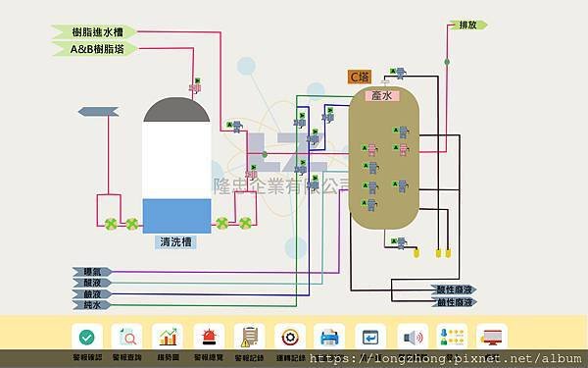The height and width of the screenshot is (368, 588).
Task: Open the alarm query magnifier icon
Action: click(x=126, y=337)
